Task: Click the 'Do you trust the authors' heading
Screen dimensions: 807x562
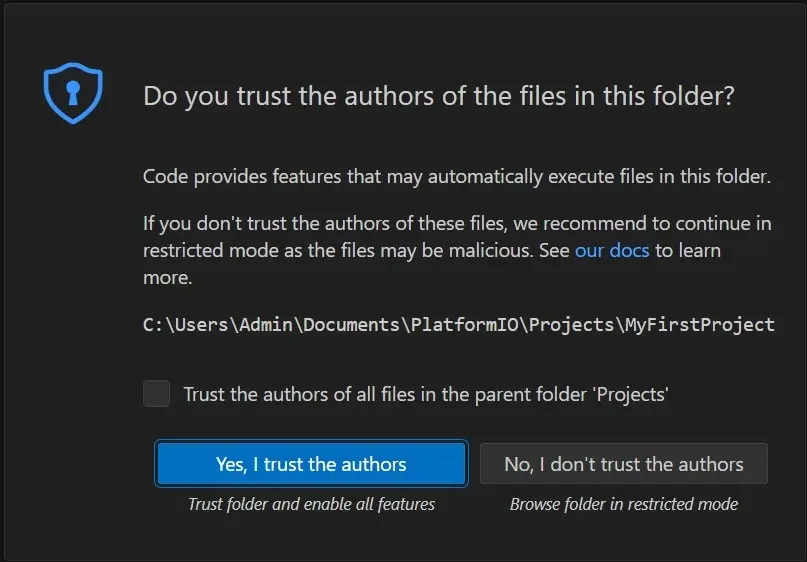Action: 439,96
